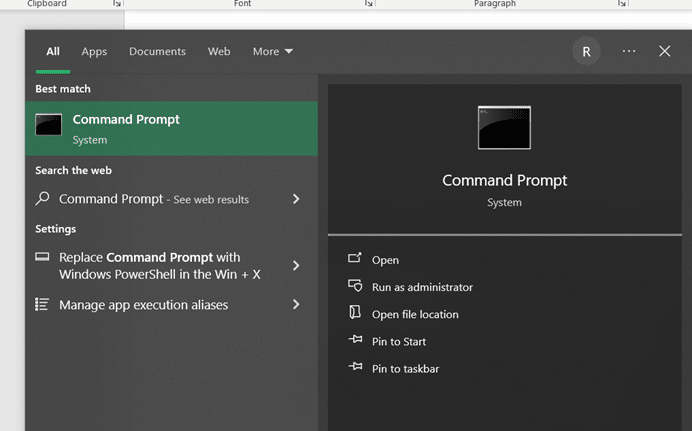692x431 pixels.
Task: Click the Best match heading
Action: coord(63,89)
